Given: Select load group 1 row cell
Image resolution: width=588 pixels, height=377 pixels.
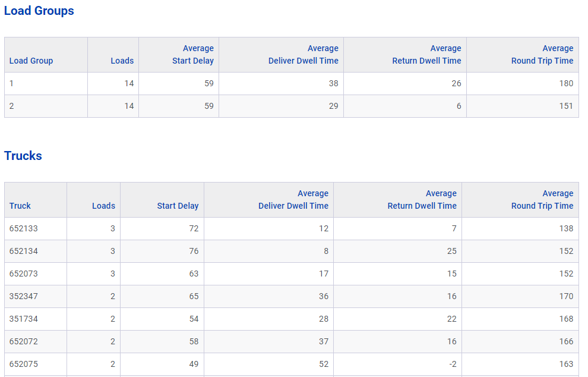Looking at the screenshot, I should point(46,83).
